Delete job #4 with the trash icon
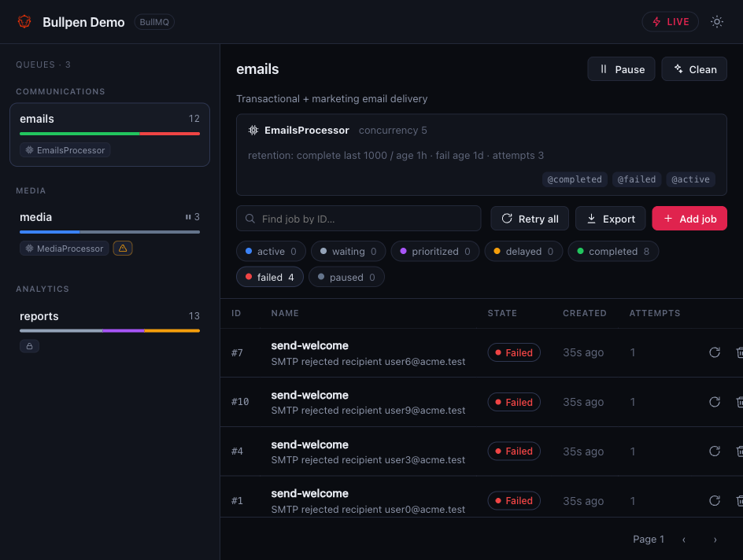The width and height of the screenshot is (743, 560). click(740, 451)
